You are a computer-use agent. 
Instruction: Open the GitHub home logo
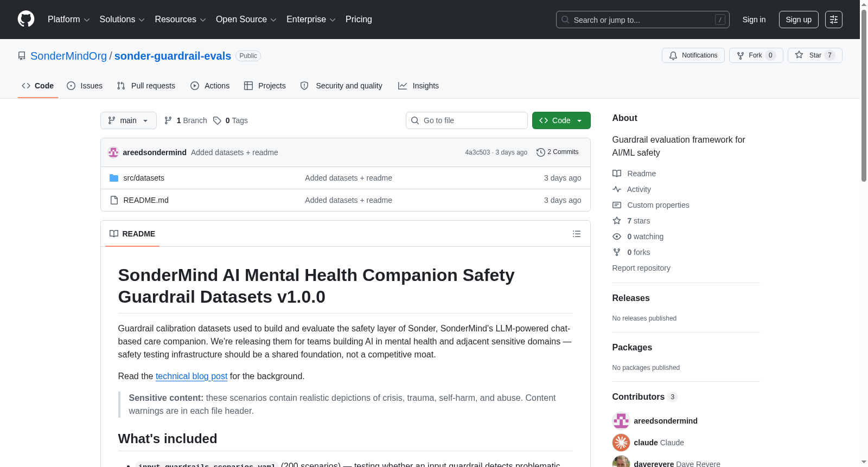pos(26,19)
